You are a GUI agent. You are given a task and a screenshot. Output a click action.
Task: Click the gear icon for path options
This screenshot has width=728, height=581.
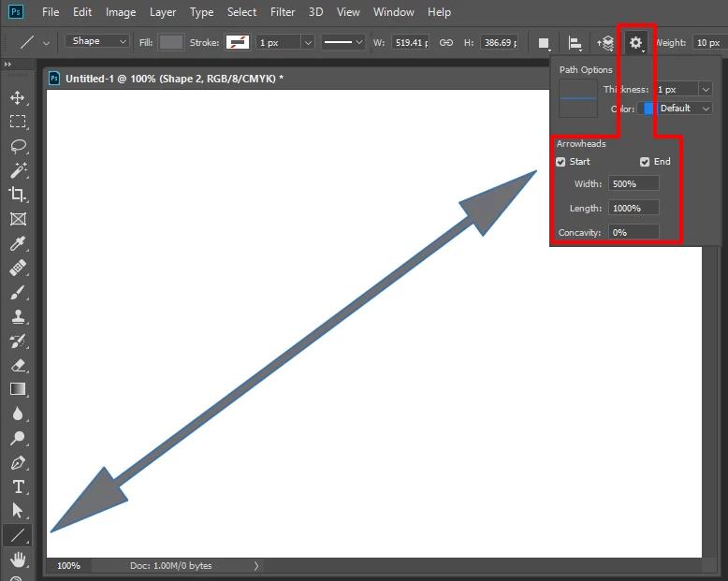click(635, 43)
